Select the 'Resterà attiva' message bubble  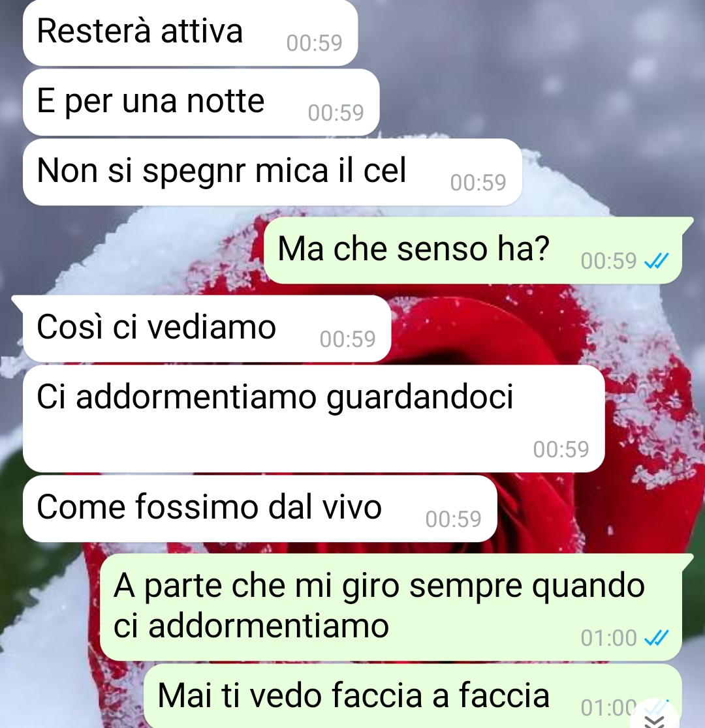tap(190, 33)
